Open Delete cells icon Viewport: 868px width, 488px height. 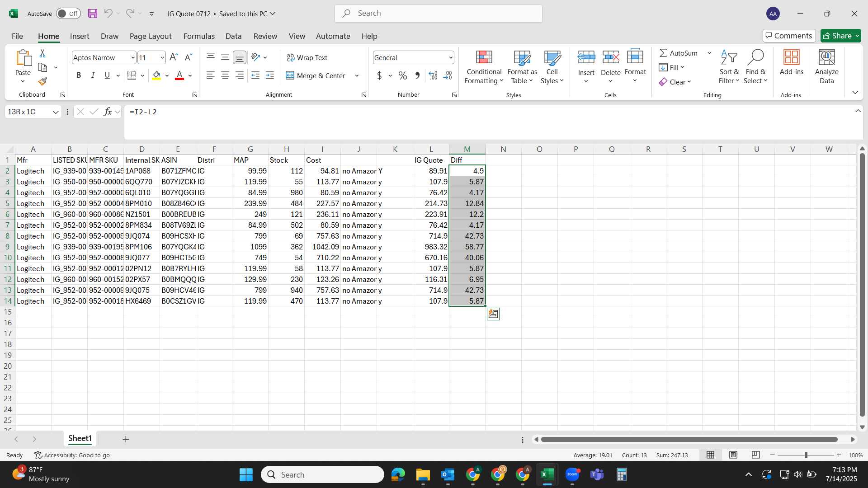[611, 58]
